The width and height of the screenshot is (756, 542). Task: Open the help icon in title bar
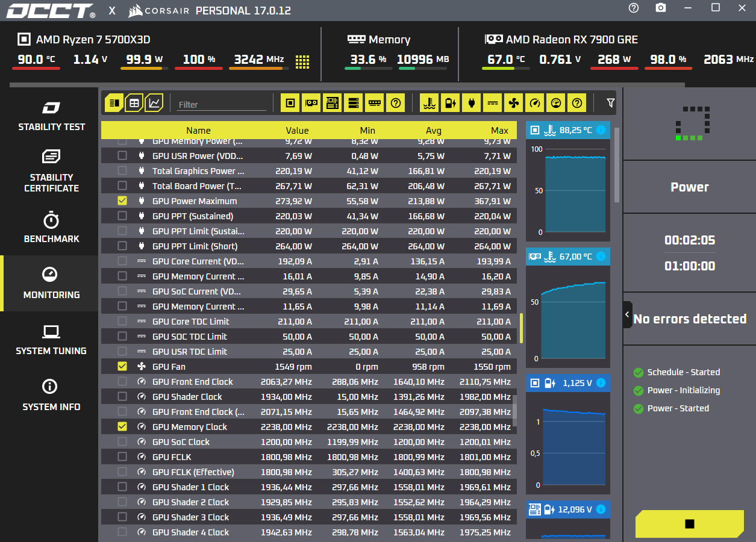point(634,8)
